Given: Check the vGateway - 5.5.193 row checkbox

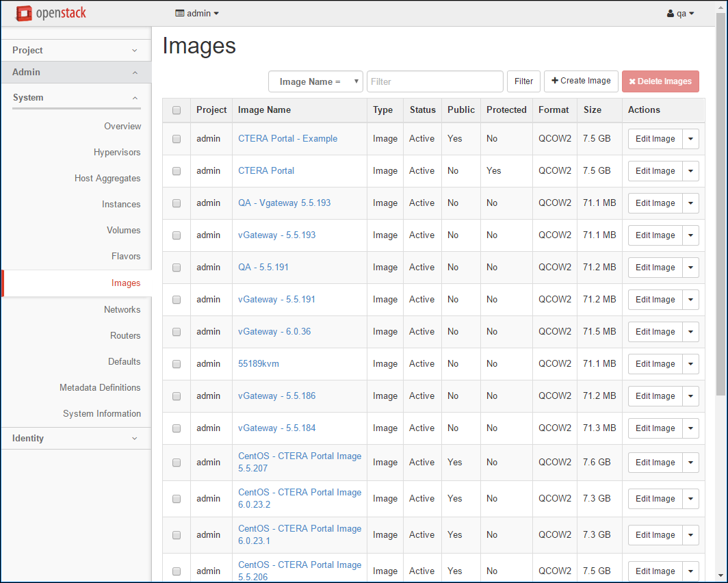Looking at the screenshot, I should point(177,235).
